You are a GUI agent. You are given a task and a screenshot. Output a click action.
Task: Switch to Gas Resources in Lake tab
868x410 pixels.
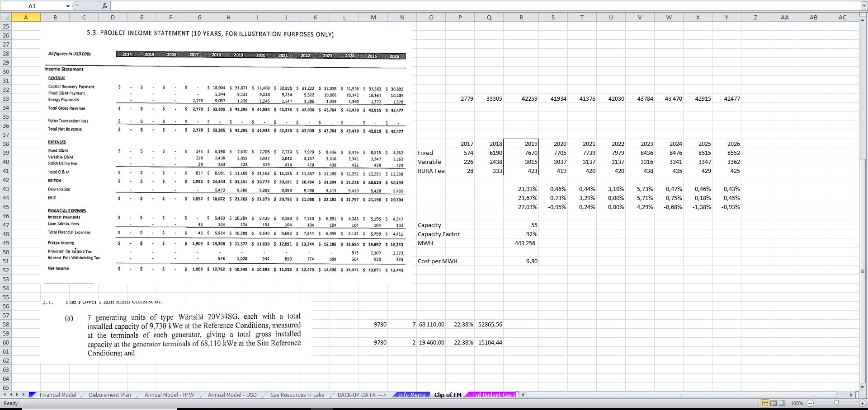coord(297,395)
